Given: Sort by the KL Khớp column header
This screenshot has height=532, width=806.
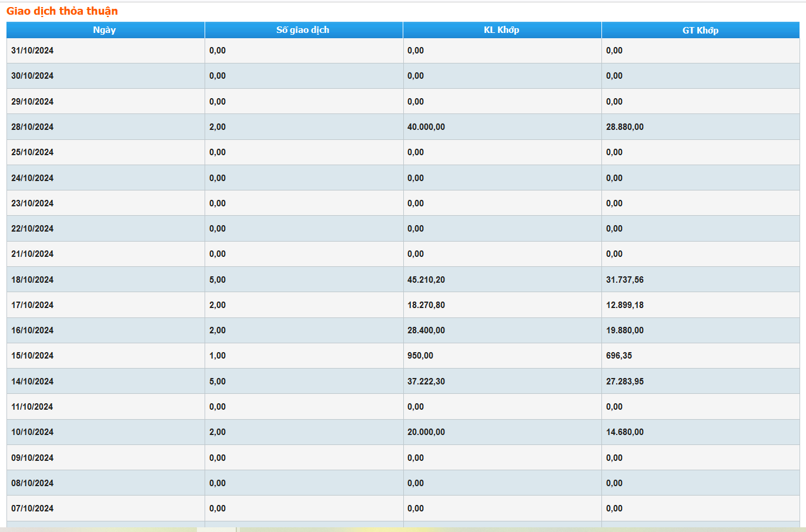Looking at the screenshot, I should point(501,30).
